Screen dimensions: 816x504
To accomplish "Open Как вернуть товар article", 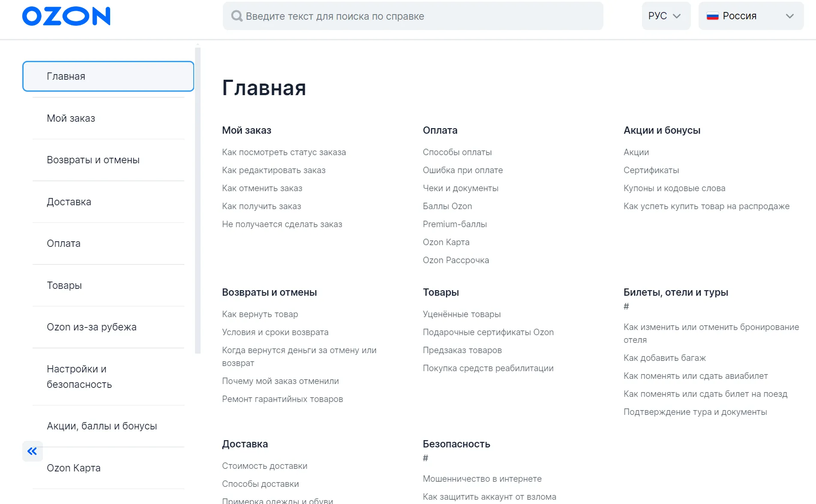I will click(260, 314).
